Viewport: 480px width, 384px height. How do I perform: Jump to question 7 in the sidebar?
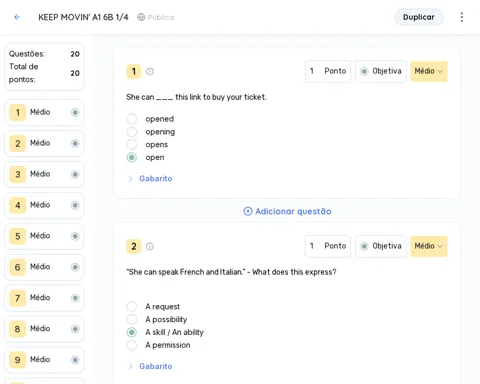click(x=44, y=298)
